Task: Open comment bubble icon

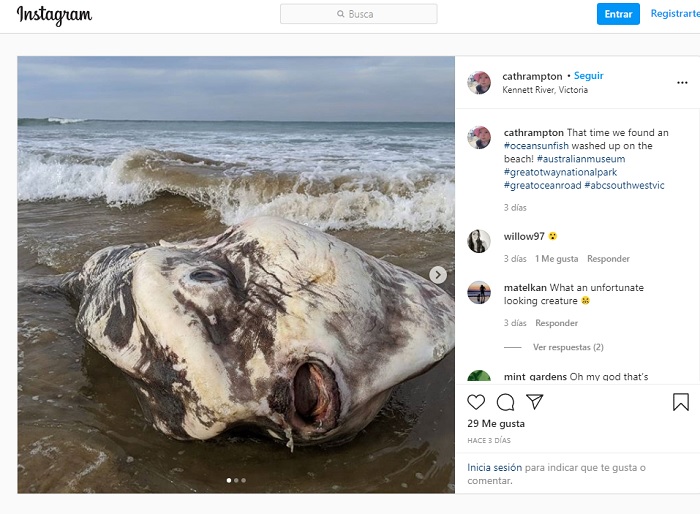Action: pyautogui.click(x=506, y=402)
